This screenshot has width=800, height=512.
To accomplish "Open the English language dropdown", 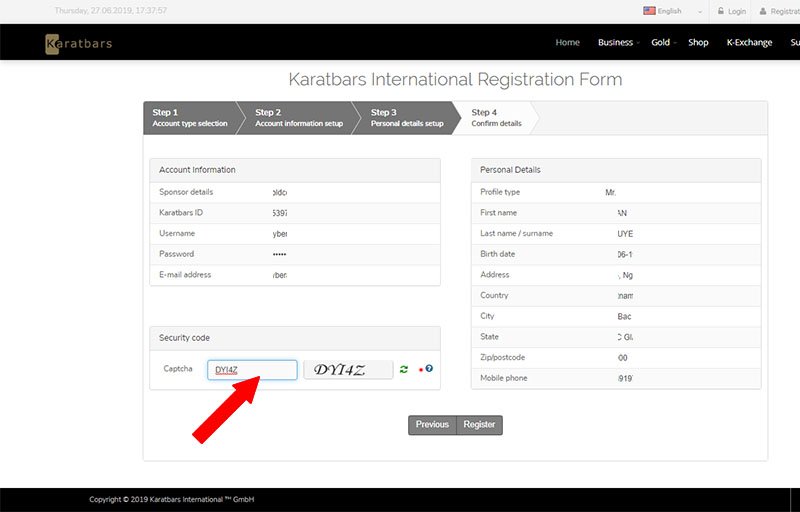I will (x=673, y=11).
